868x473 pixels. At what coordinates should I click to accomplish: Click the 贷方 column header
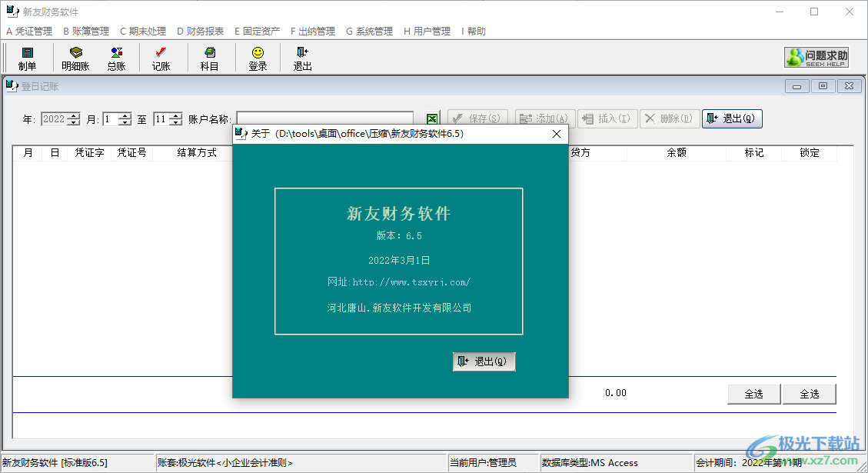click(x=580, y=153)
